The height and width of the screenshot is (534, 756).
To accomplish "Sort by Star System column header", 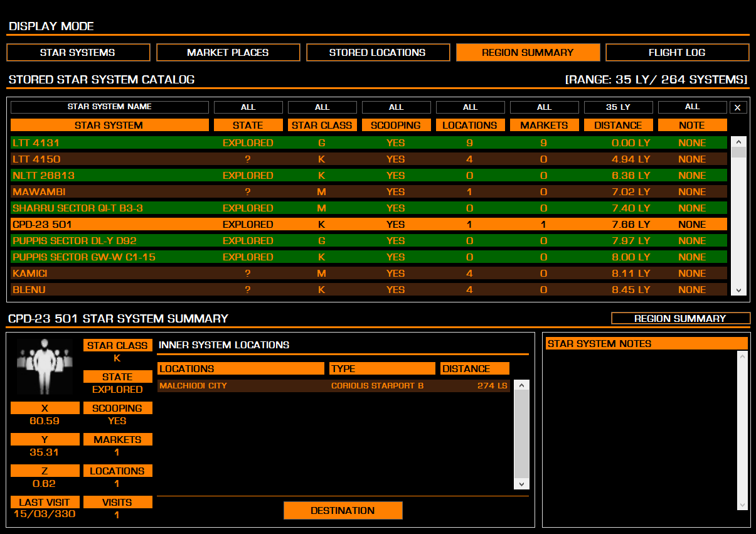I will tap(109, 125).
